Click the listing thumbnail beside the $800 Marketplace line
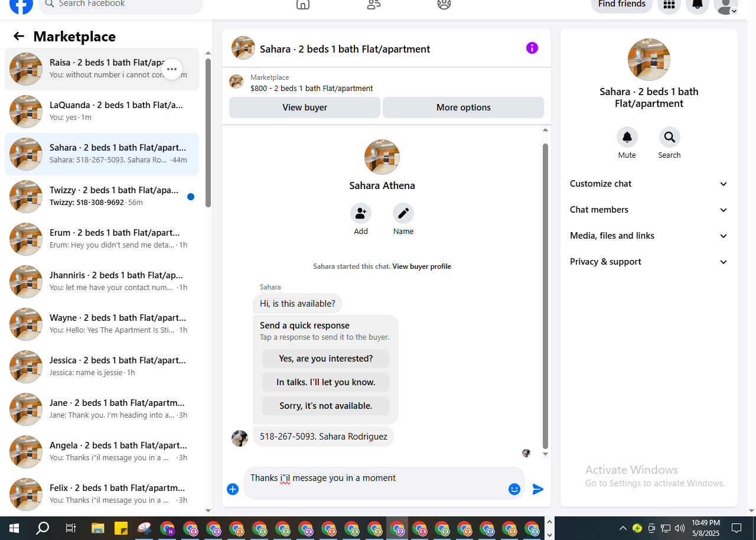This screenshot has height=540, width=756. coord(236,82)
